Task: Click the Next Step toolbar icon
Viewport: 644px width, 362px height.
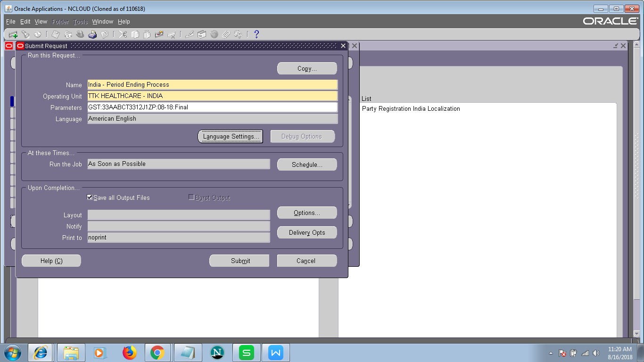Action: (68, 34)
